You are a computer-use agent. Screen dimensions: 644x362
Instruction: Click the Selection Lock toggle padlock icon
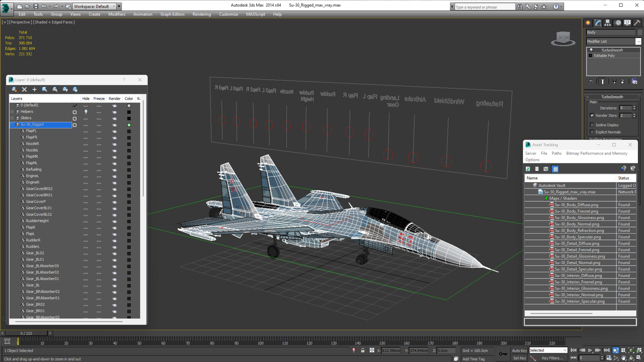(x=363, y=350)
